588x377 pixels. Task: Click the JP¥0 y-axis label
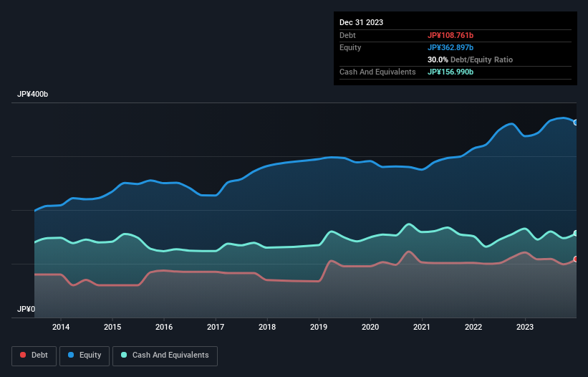(26, 309)
